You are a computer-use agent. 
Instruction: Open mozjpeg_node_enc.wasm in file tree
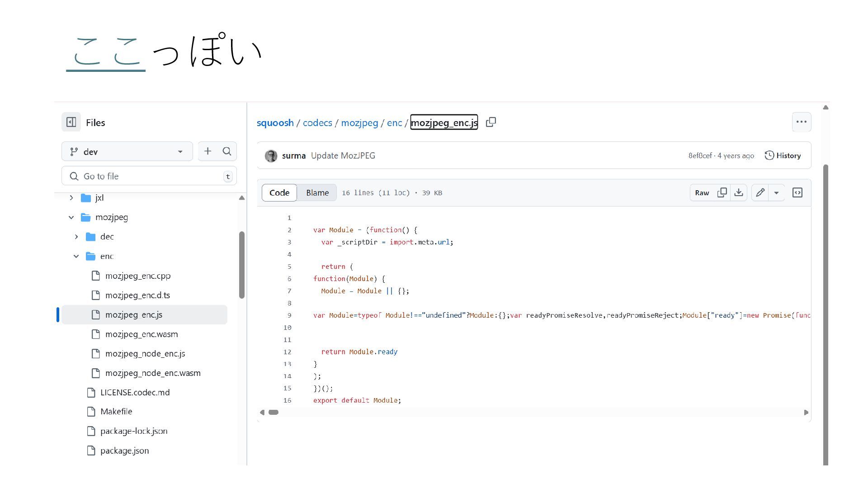153,373
